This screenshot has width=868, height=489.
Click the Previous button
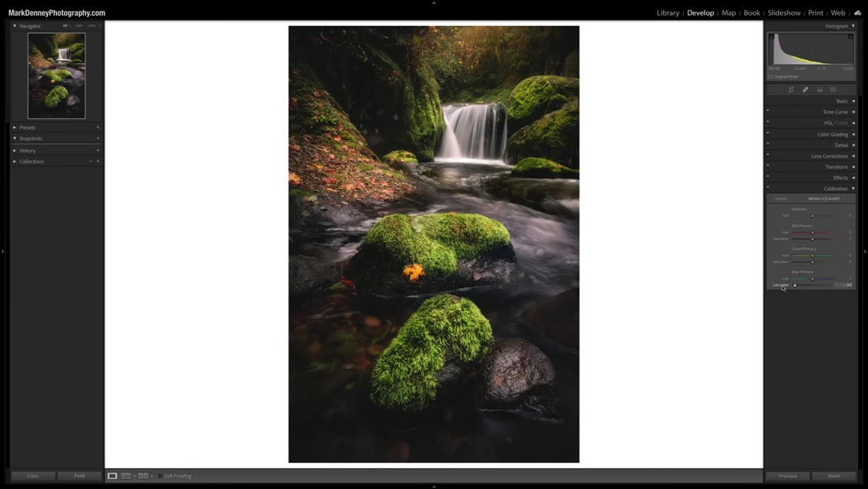[x=788, y=476]
